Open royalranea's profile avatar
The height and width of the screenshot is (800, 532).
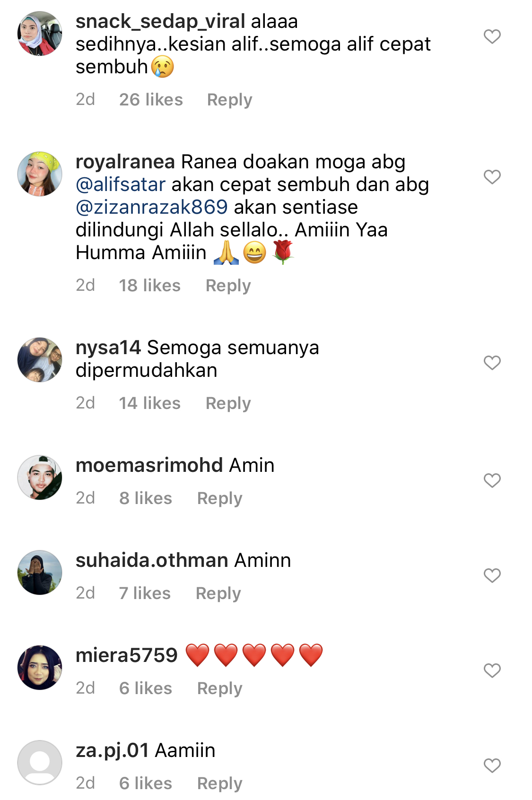pos(40,174)
